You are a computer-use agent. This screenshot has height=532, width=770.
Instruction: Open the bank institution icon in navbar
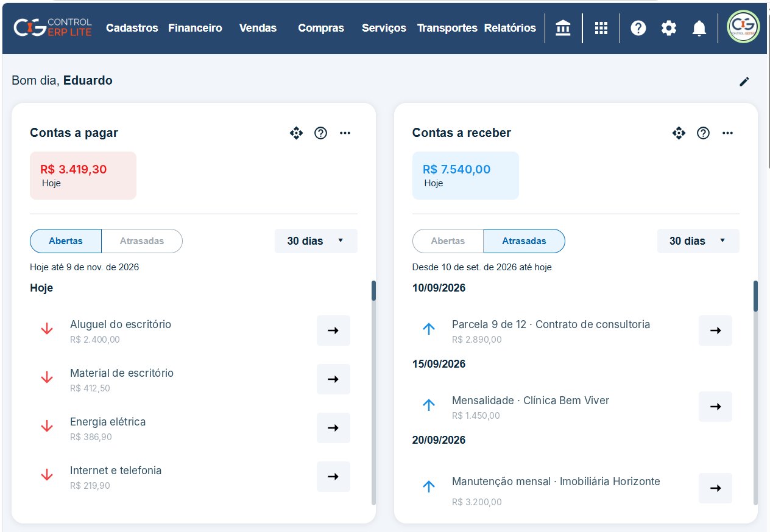pyautogui.click(x=563, y=28)
